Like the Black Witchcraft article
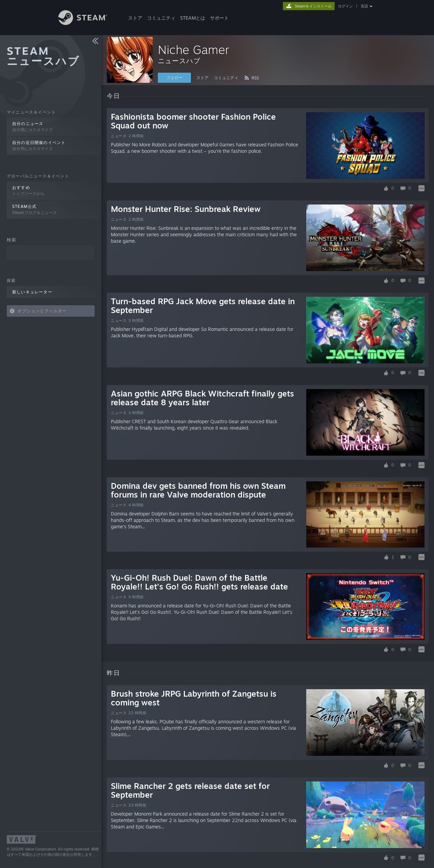Image resolution: width=434 pixels, height=868 pixels. [386, 465]
